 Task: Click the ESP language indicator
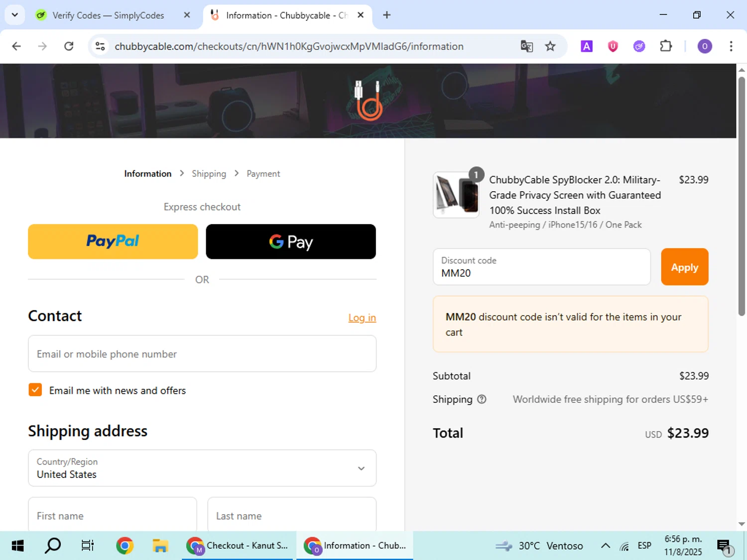644,546
